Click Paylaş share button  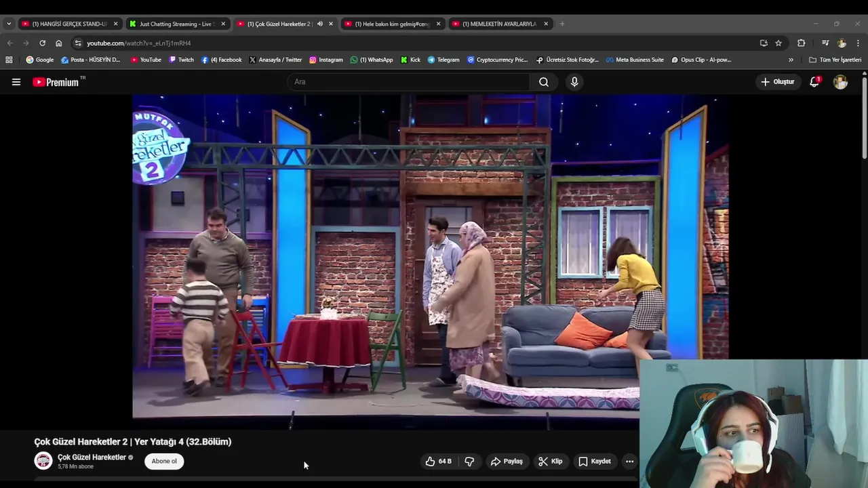click(507, 462)
